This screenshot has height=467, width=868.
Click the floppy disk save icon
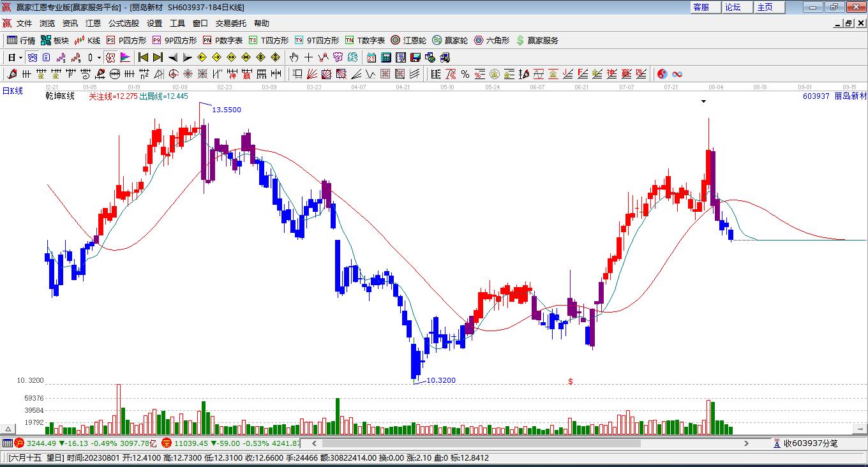(415, 57)
